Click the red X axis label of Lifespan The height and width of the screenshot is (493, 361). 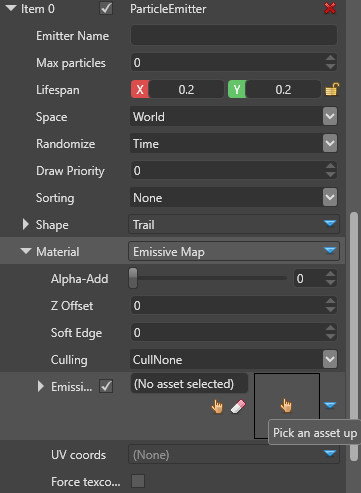pyautogui.click(x=140, y=89)
